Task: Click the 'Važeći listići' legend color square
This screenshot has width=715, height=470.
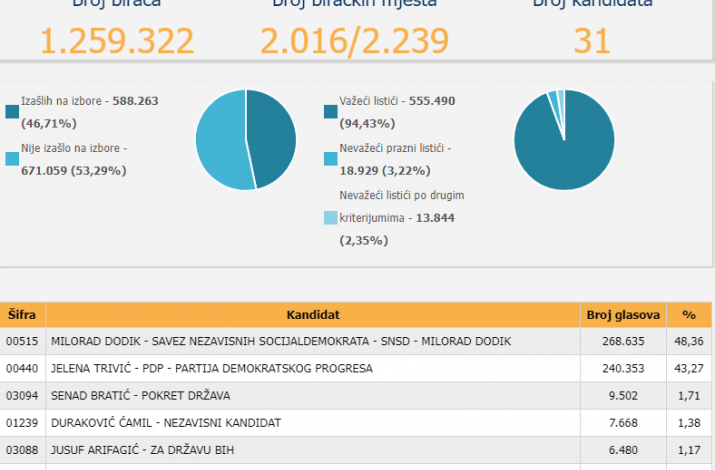Action: [x=330, y=112]
